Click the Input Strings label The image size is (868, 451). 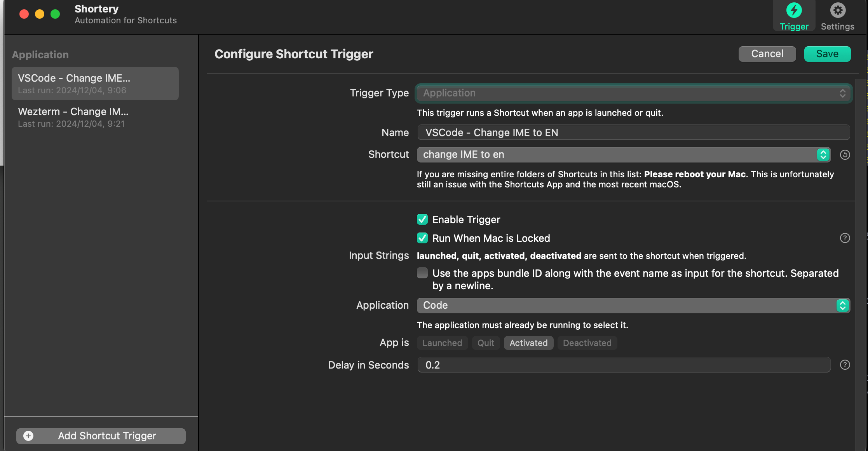pos(379,256)
